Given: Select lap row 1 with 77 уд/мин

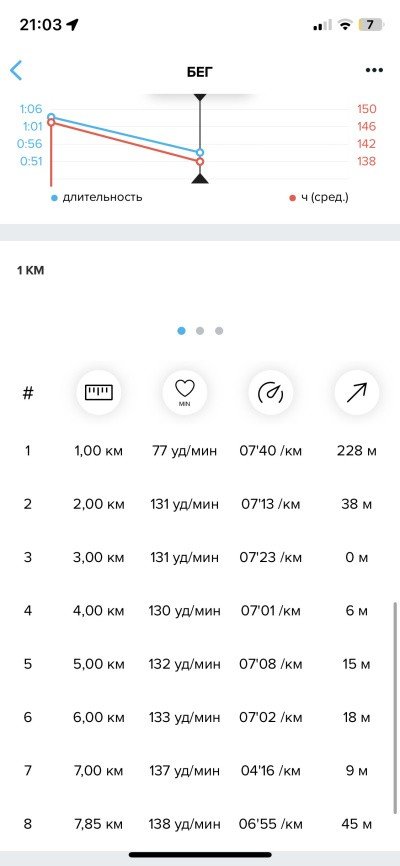Looking at the screenshot, I should click(200, 451).
